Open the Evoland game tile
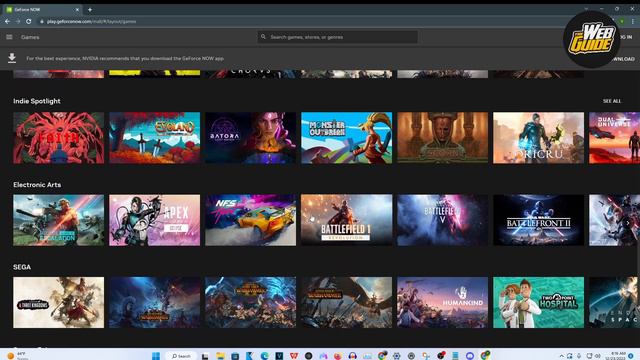The height and width of the screenshot is (360, 640). click(x=154, y=138)
